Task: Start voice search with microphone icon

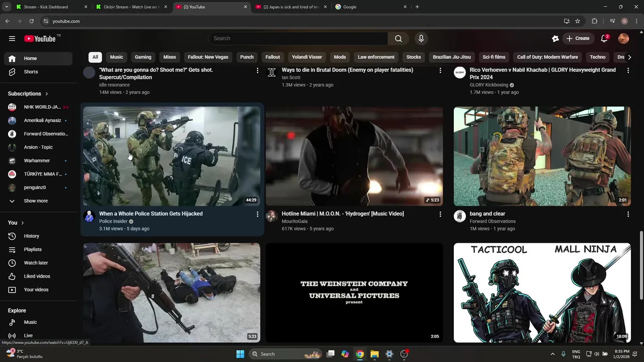Action: point(421,39)
